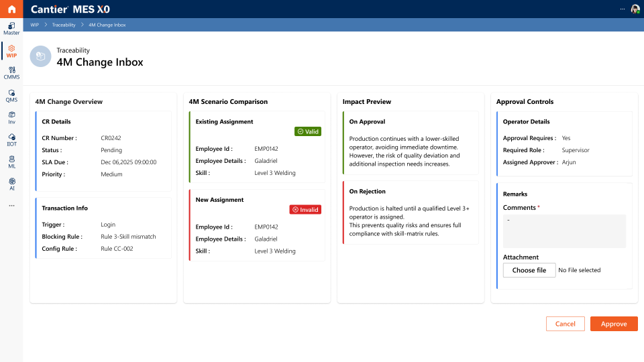Image resolution: width=644 pixels, height=362 pixels.
Task: Click the Impact Preview panel title
Action: pos(367,102)
